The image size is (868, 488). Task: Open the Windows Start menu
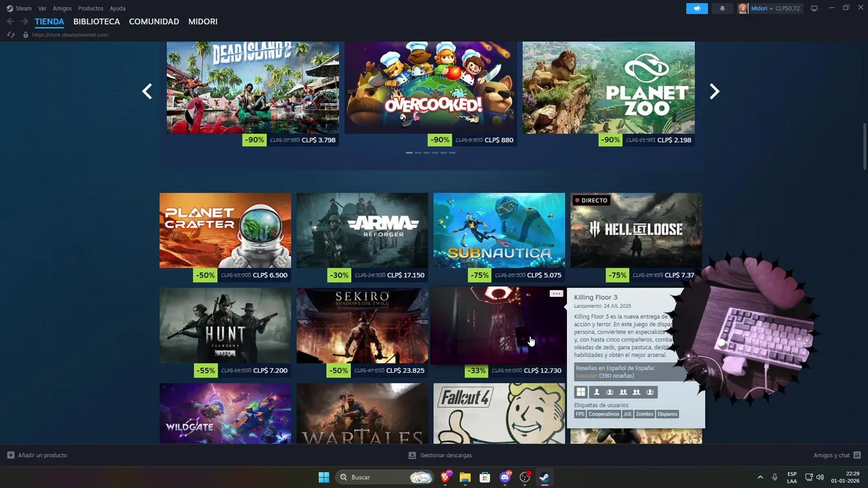coord(323,477)
